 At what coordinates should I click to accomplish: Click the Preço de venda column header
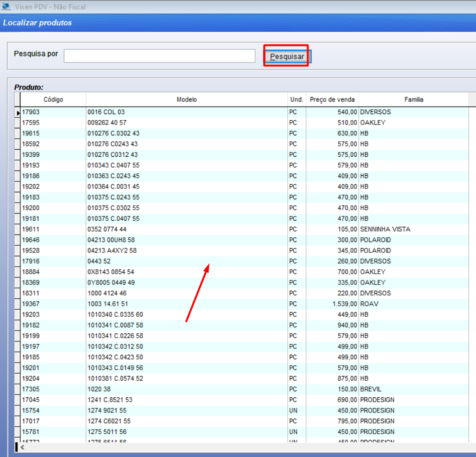click(x=332, y=99)
